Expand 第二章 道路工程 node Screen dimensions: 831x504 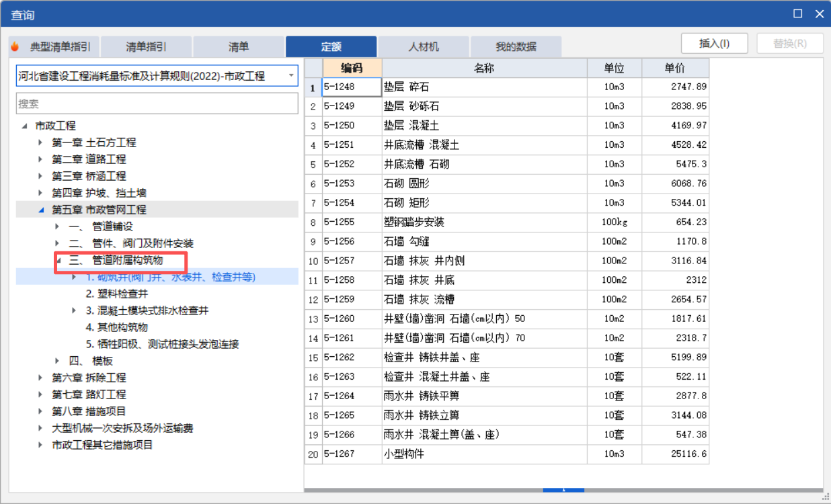coord(40,159)
